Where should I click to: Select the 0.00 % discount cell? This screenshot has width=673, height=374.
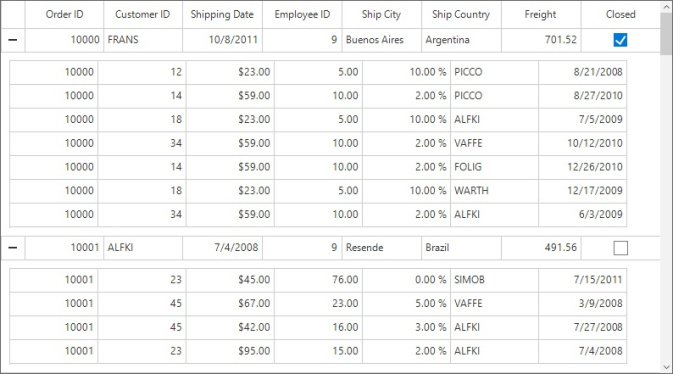coord(406,280)
